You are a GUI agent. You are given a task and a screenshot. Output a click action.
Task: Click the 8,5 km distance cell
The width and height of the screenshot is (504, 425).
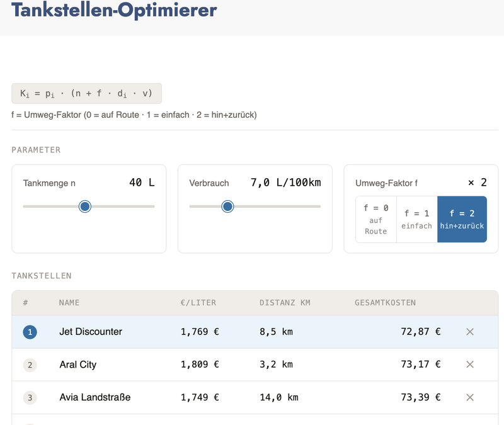(x=276, y=332)
